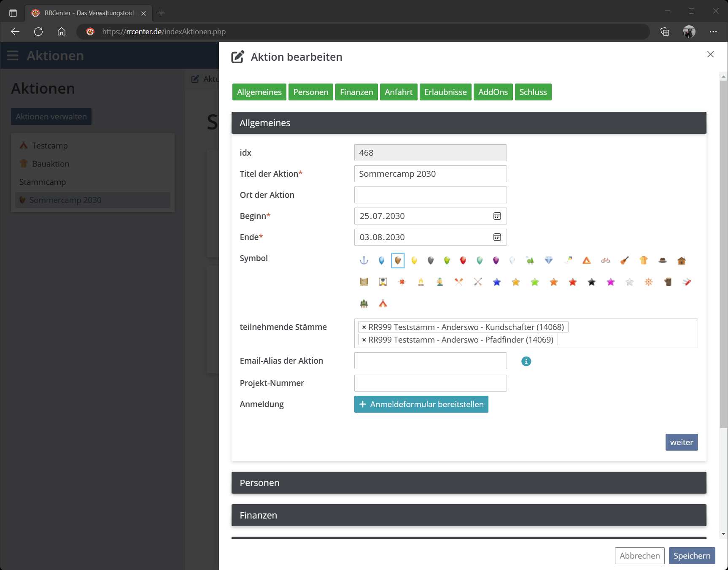The width and height of the screenshot is (728, 570).
Task: Select the anchor symbol
Action: (x=364, y=261)
